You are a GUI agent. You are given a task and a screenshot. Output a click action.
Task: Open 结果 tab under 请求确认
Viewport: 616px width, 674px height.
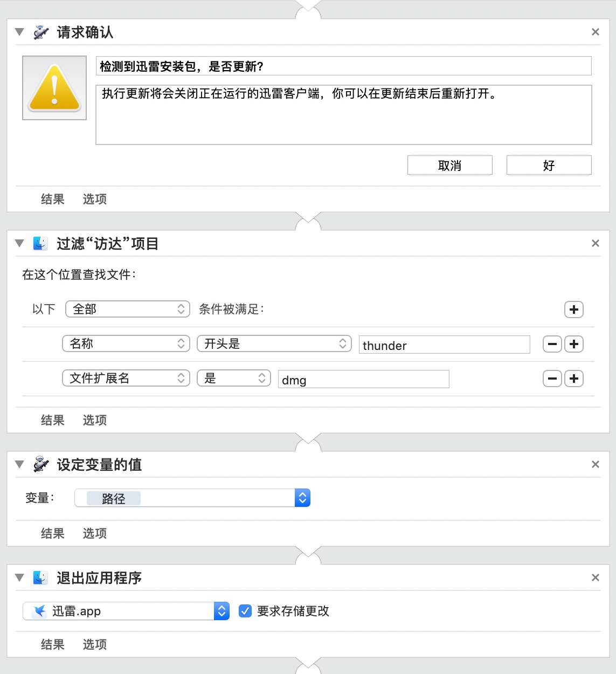[x=52, y=200]
